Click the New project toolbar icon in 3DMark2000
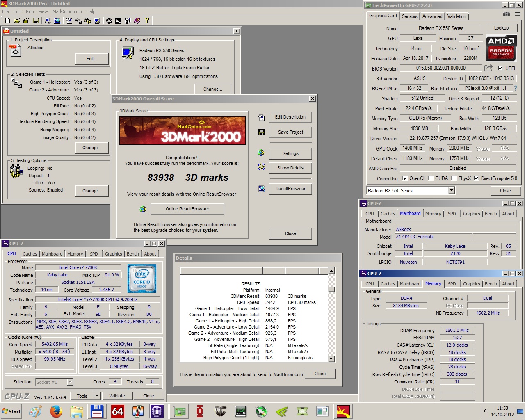Screen dimensions: 525x420 tap(7, 21)
